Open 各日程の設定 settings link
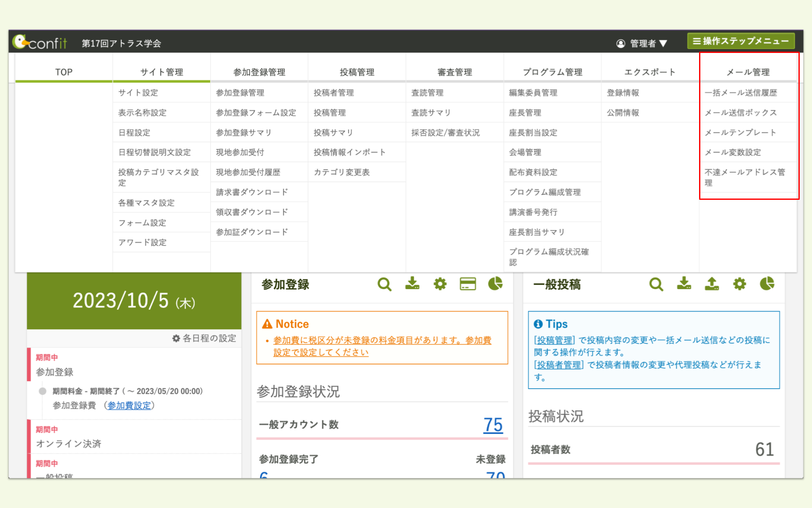Image resolution: width=812 pixels, height=508 pixels. pyautogui.click(x=204, y=338)
